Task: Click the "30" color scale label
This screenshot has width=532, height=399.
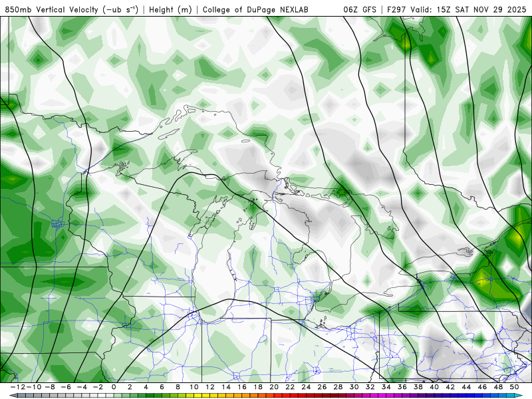Action: (354, 387)
